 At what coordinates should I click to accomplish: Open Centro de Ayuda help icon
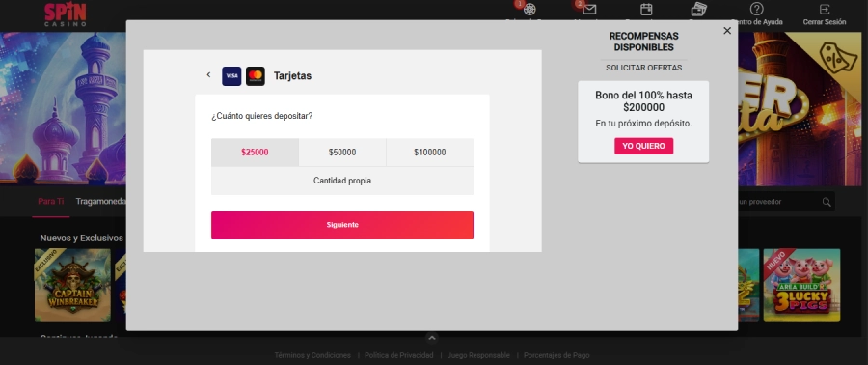[x=756, y=9]
